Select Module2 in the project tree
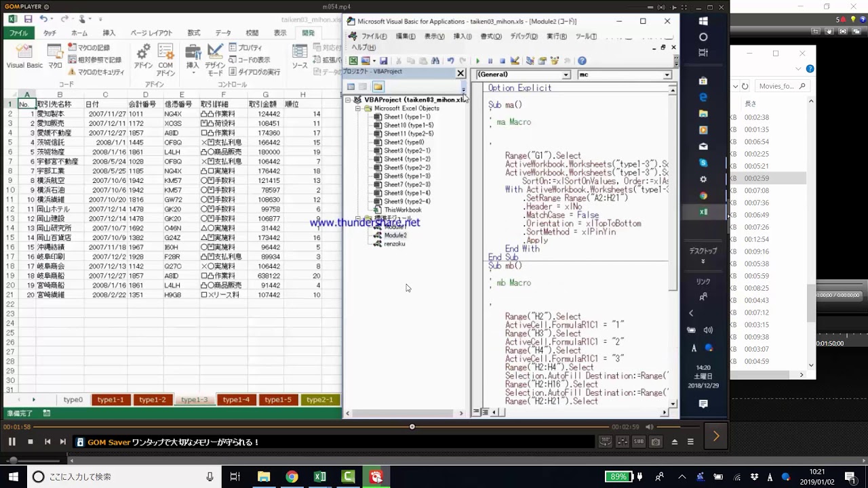The image size is (868, 488). pos(395,235)
